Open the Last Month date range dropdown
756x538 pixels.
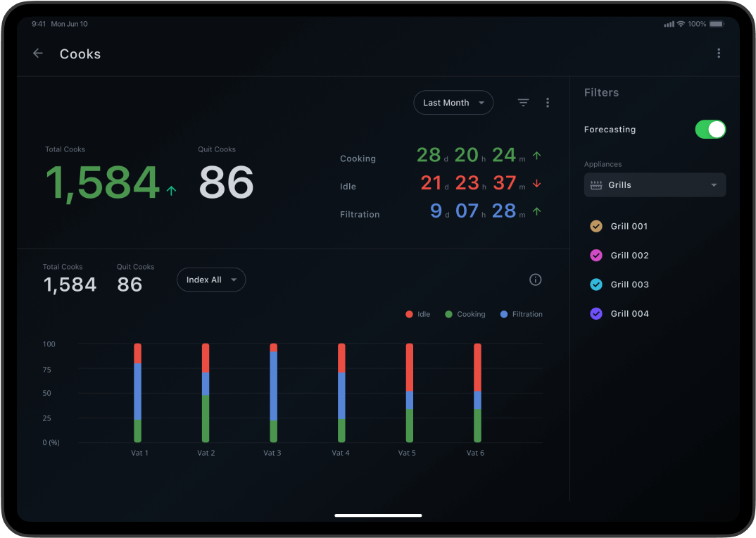click(453, 103)
